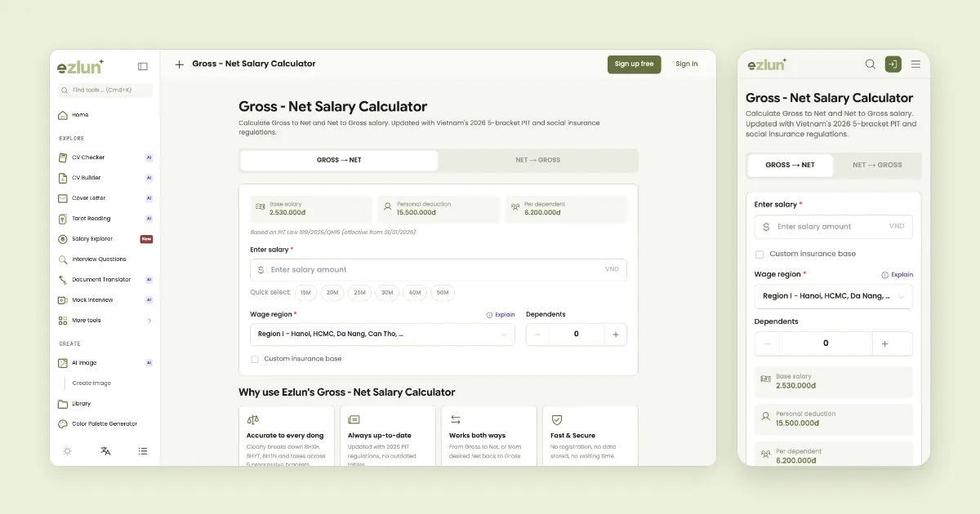Click the shield icon on Fast & Secure card
The image size is (980, 514).
point(557,419)
